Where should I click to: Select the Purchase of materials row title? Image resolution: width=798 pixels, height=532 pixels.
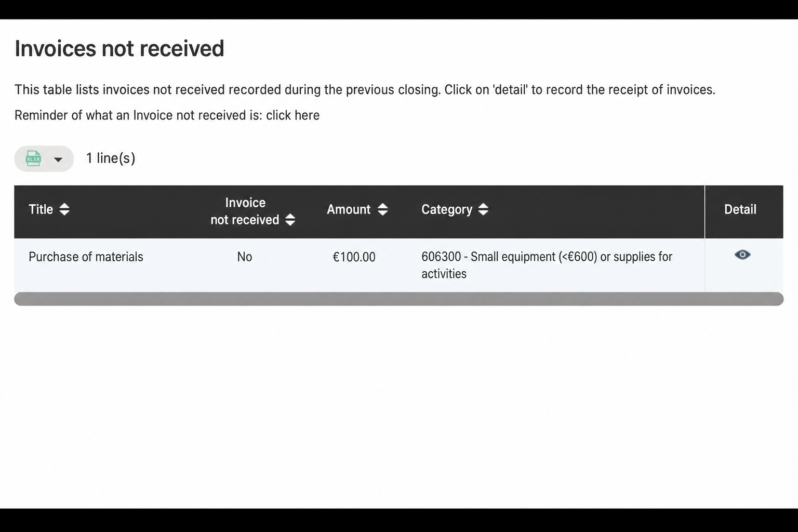86,257
